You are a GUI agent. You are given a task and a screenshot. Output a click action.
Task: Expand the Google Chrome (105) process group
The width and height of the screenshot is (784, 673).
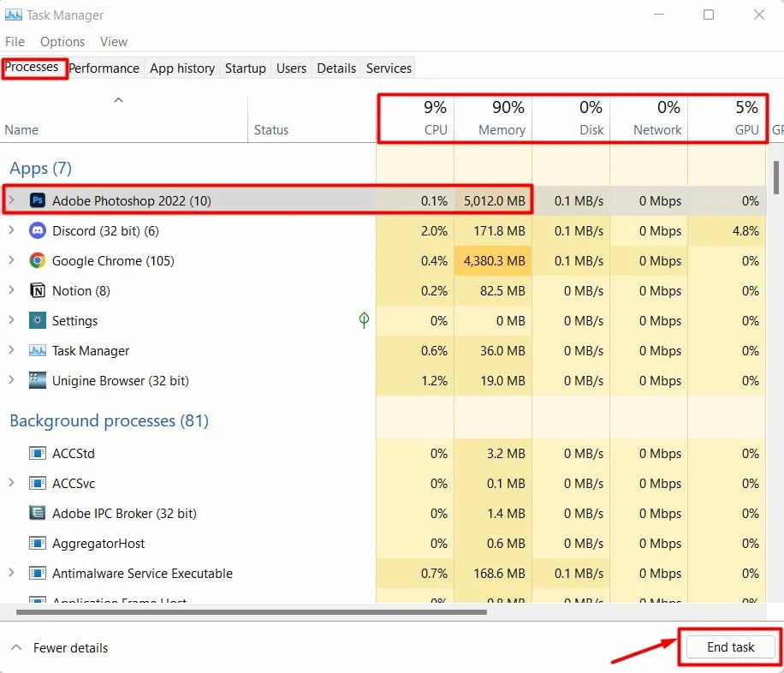(11, 260)
